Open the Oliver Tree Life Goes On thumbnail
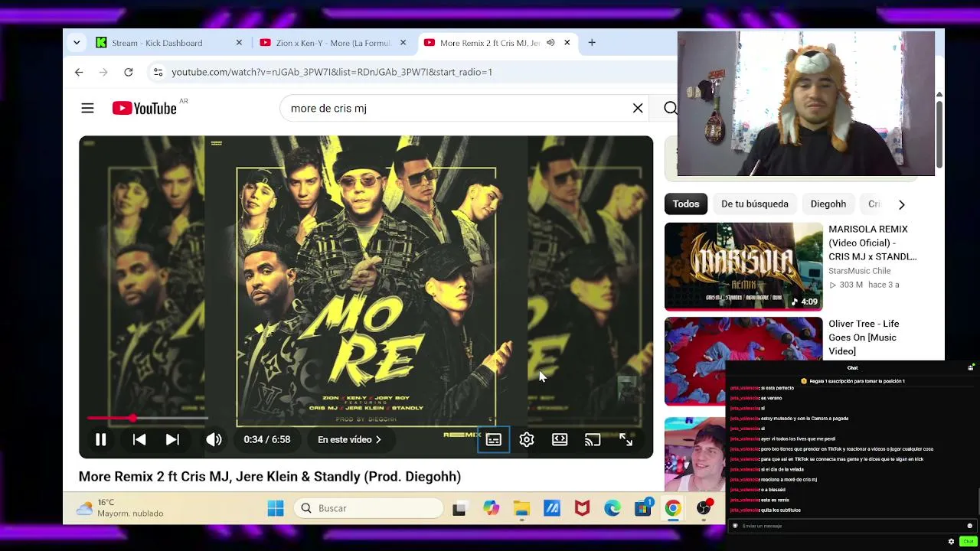This screenshot has height=551, width=980. click(x=743, y=361)
